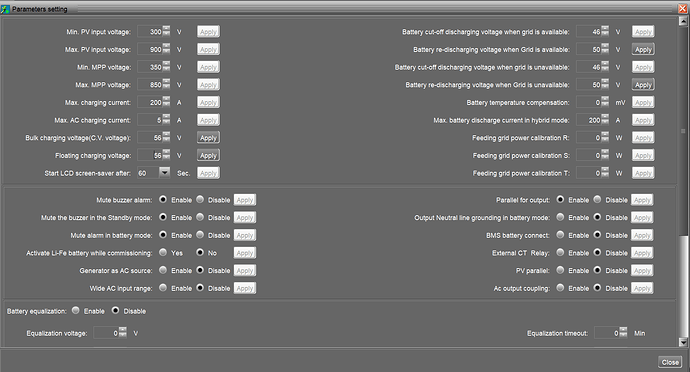Click scrollbar down arrow
690x372 pixels.
(683, 342)
